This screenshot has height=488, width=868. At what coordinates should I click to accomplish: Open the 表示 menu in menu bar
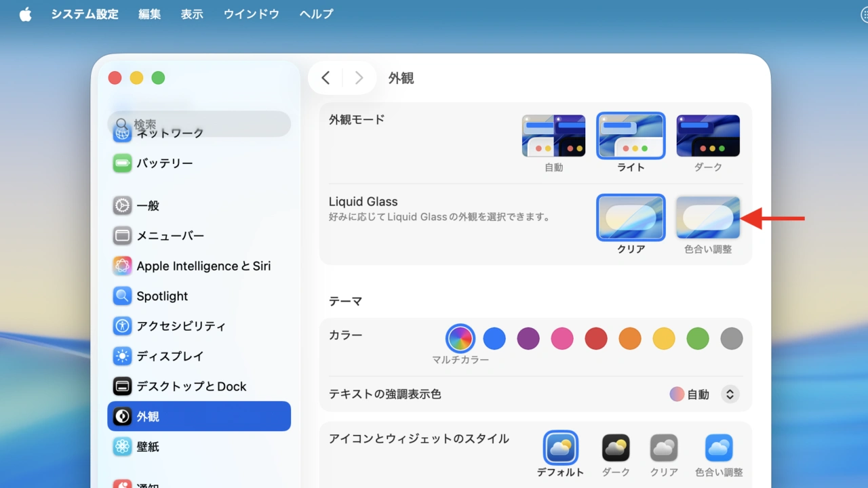192,14
